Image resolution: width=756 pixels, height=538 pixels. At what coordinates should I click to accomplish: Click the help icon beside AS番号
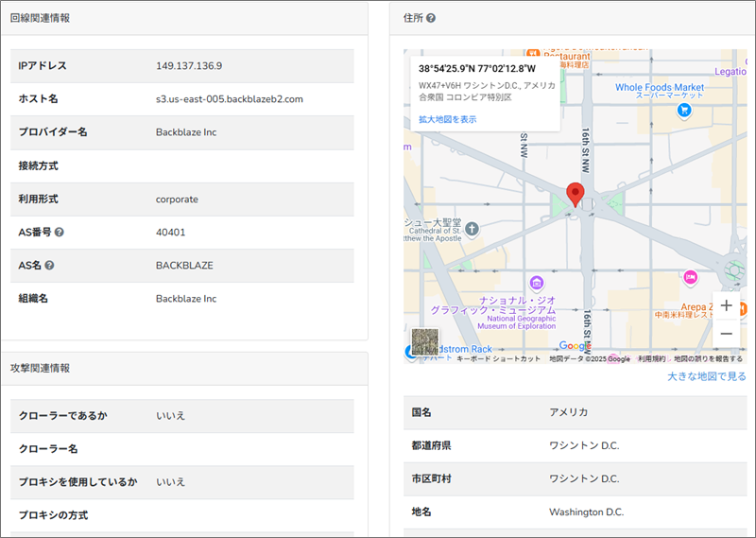click(x=59, y=232)
